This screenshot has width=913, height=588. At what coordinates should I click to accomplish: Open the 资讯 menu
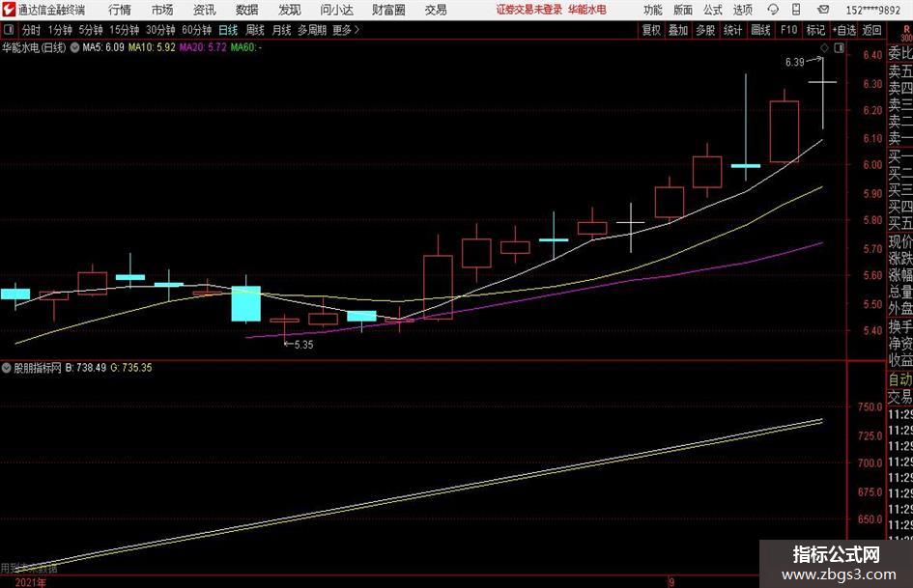tap(205, 10)
